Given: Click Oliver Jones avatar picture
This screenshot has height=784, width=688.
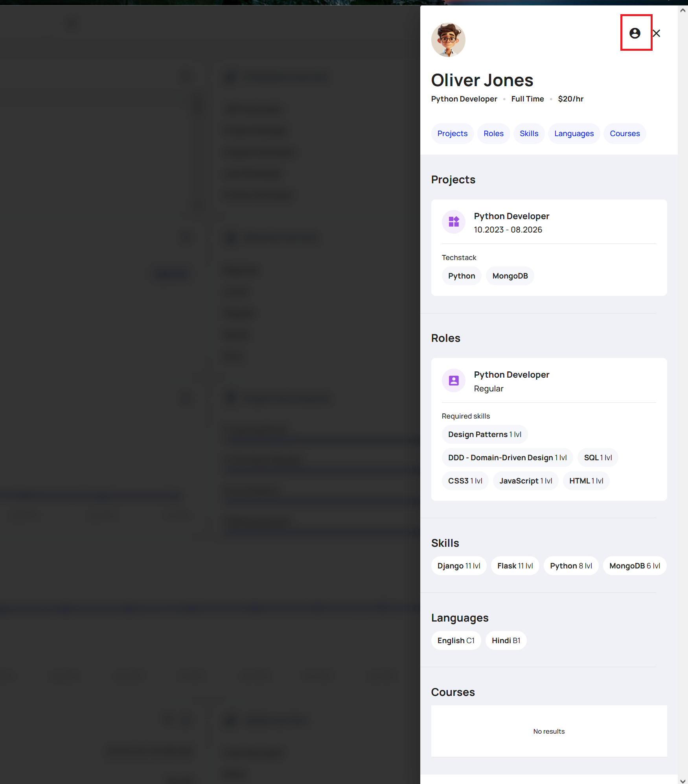Looking at the screenshot, I should point(448,40).
